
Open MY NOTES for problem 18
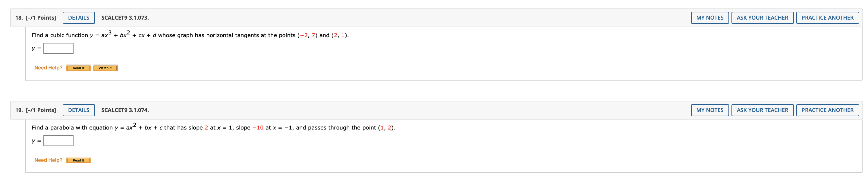(x=709, y=18)
